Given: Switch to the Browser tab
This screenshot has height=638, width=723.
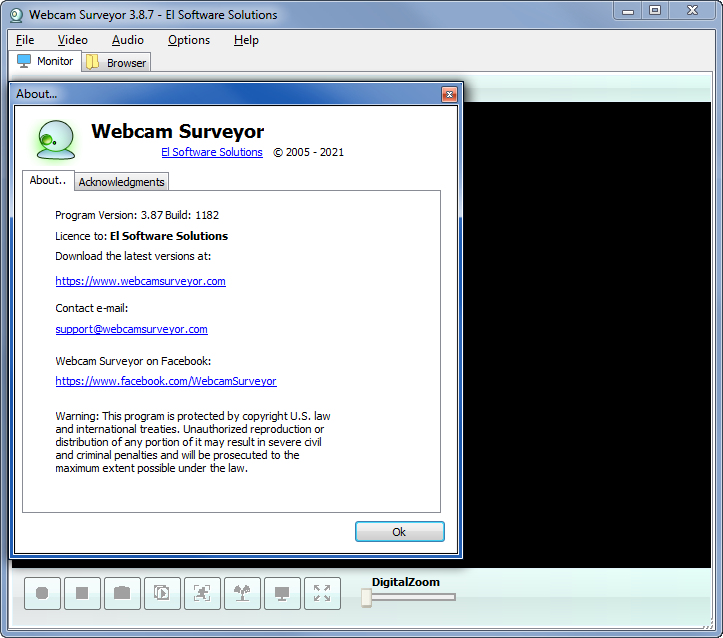Looking at the screenshot, I should [117, 63].
